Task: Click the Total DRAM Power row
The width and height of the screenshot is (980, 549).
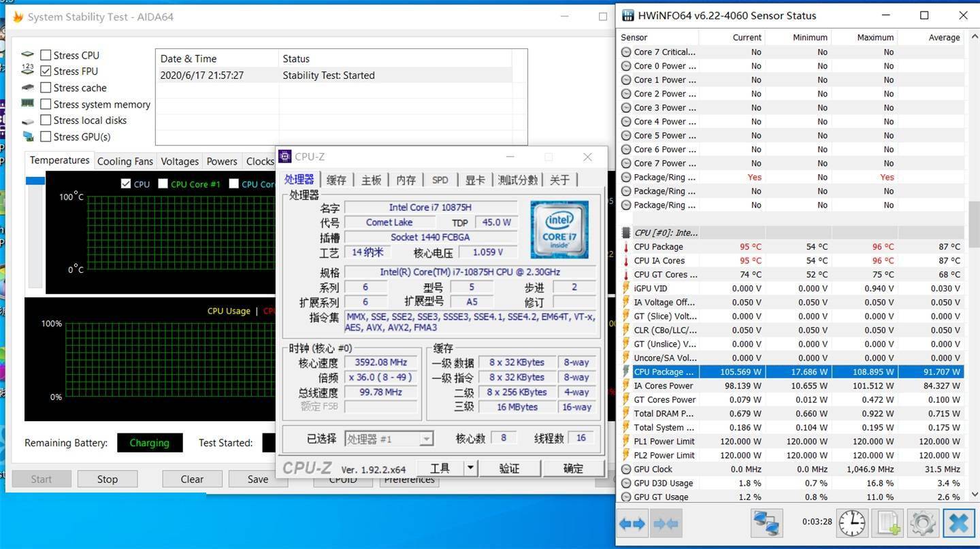Action: tap(791, 414)
